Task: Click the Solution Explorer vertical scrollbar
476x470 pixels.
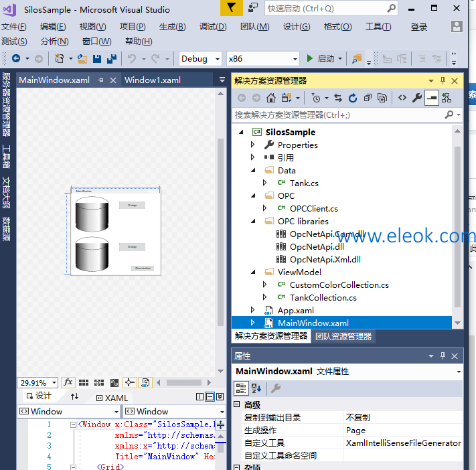Action: coord(457,227)
